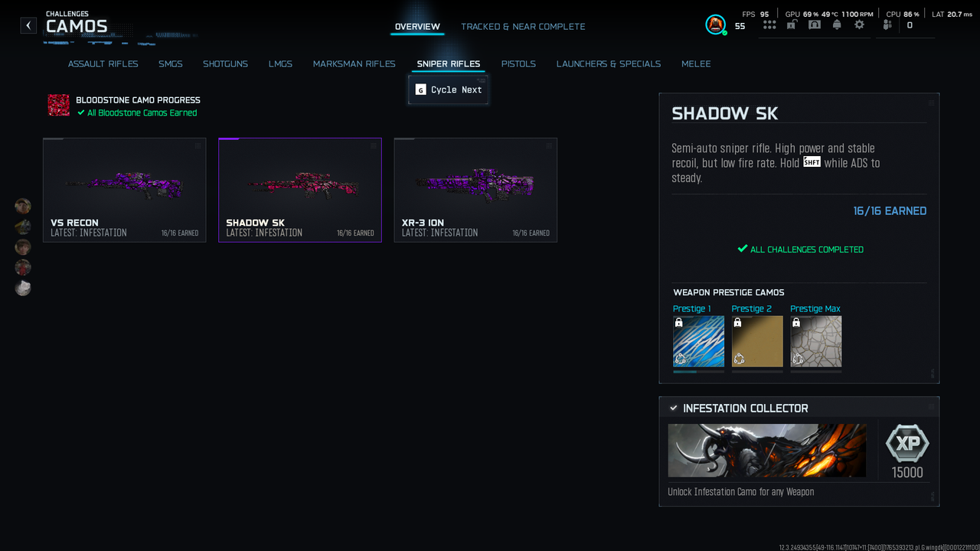The image size is (980, 551).
Task: Select the Pistols category
Action: point(518,64)
